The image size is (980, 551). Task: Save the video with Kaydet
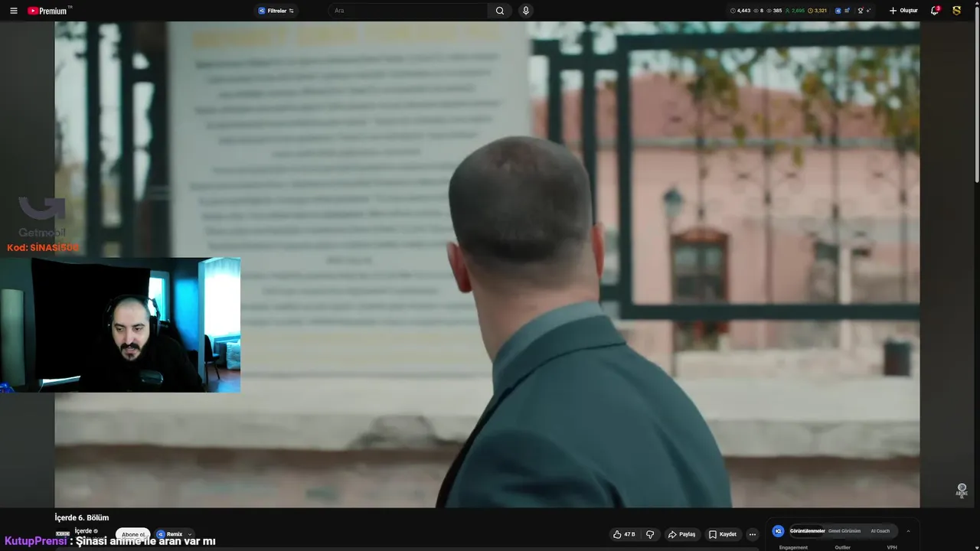(x=723, y=534)
